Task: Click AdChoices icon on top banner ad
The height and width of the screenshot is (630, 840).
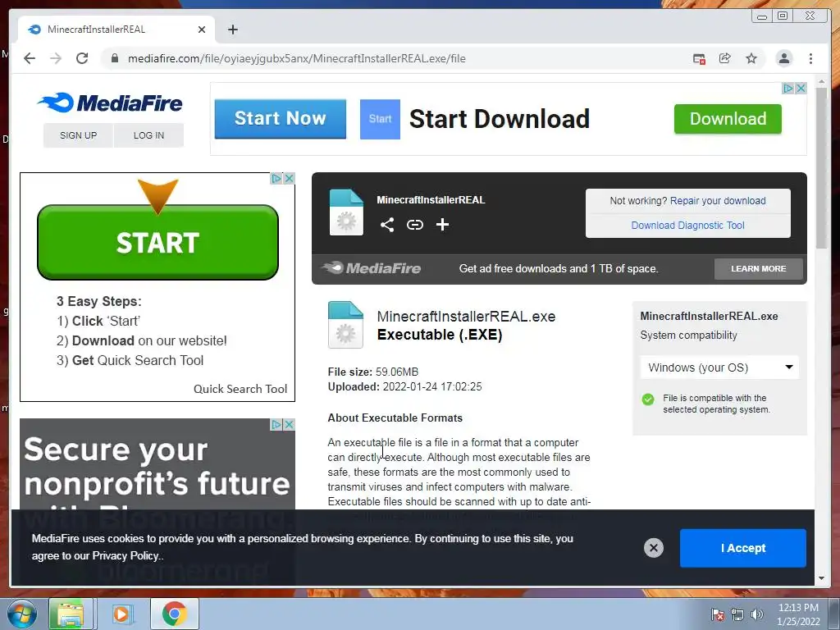Action: [x=788, y=88]
